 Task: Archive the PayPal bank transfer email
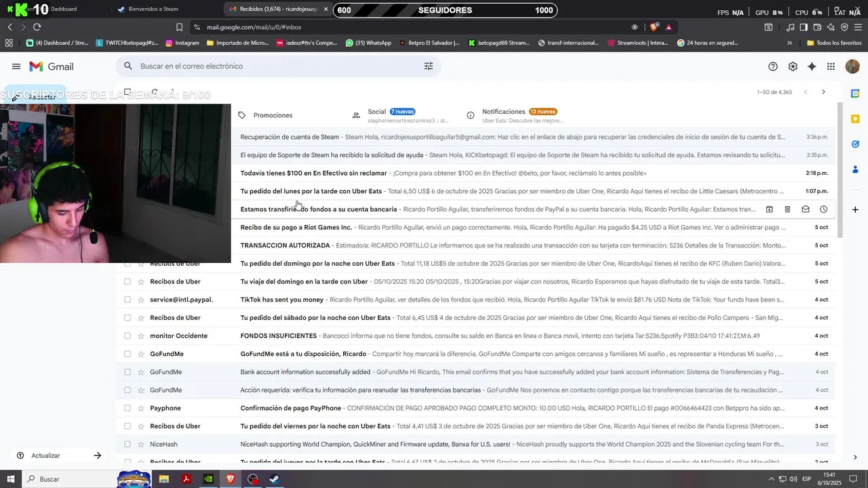click(x=769, y=209)
